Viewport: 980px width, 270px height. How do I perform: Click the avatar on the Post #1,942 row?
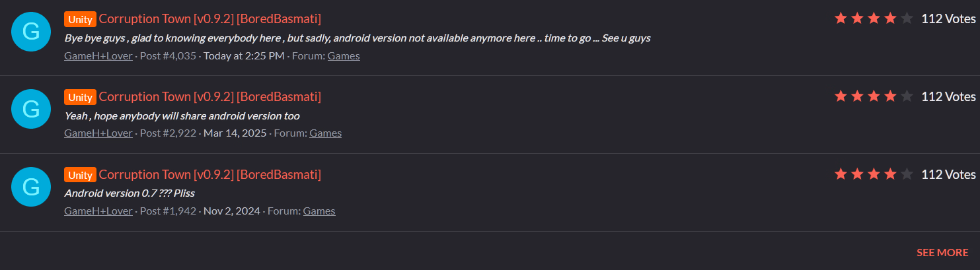click(31, 187)
